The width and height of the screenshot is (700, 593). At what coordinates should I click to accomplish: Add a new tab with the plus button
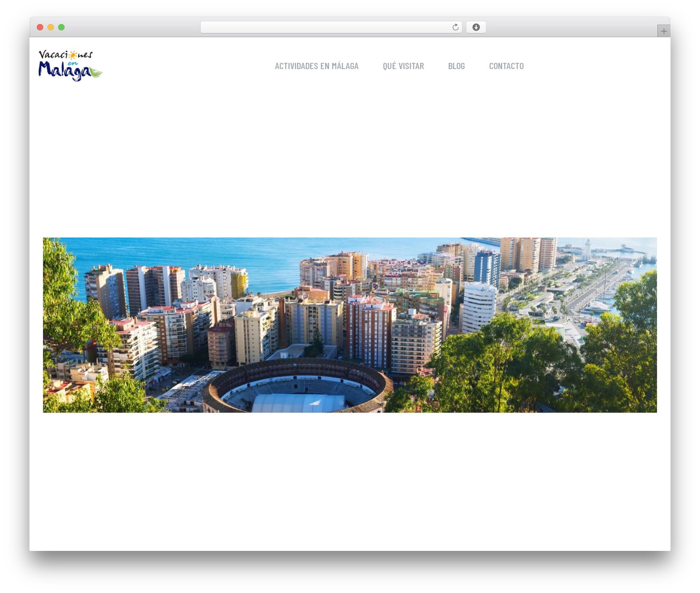pyautogui.click(x=663, y=31)
